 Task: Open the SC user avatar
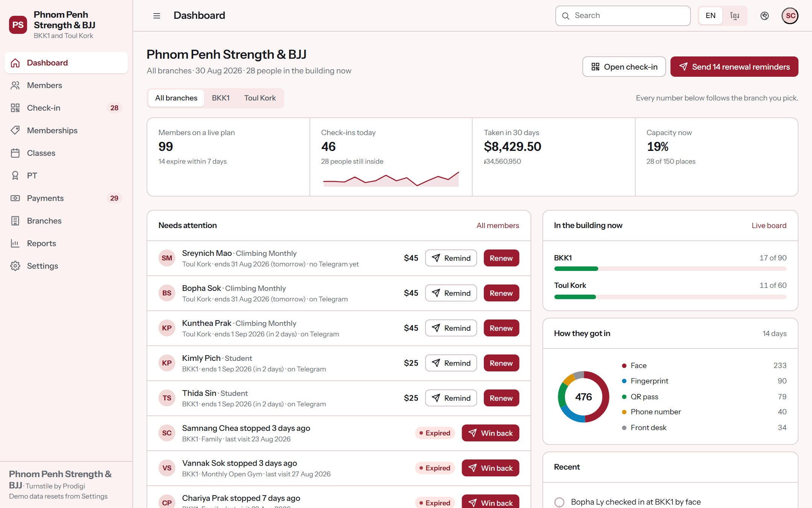(x=790, y=16)
